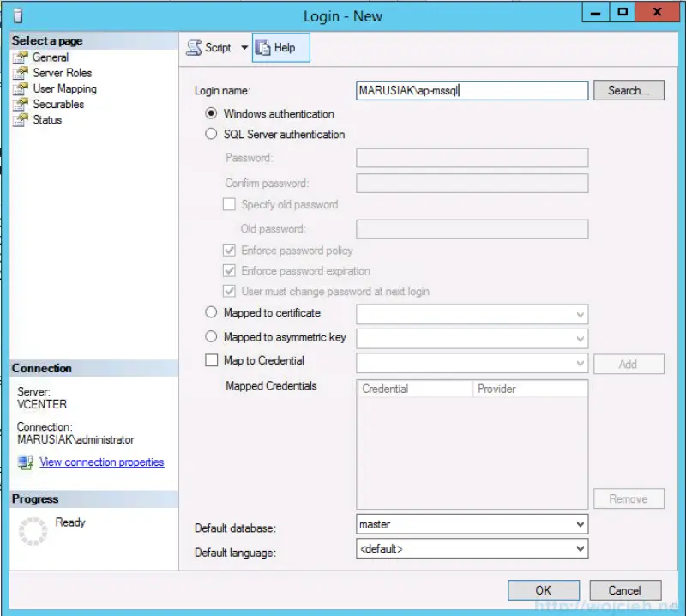Select Windows authentication
Image resolution: width=686 pixels, height=616 pixels.
(x=211, y=114)
